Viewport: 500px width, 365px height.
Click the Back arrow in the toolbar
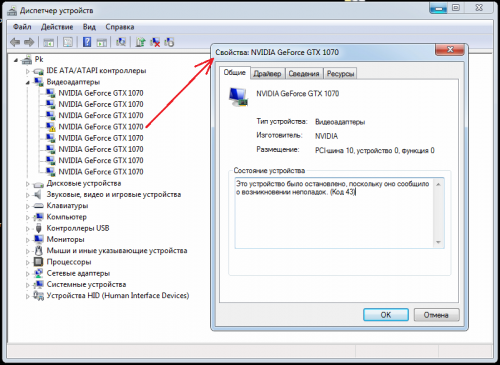click(x=15, y=42)
